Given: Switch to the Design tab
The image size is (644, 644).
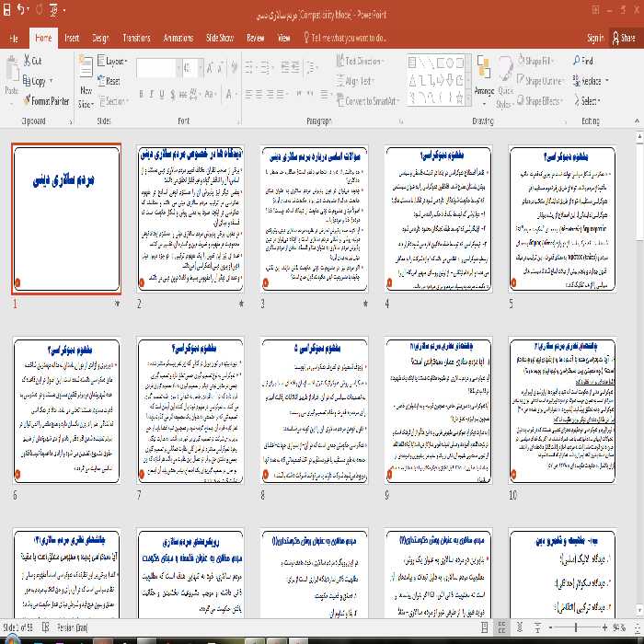Looking at the screenshot, I should (x=100, y=38).
